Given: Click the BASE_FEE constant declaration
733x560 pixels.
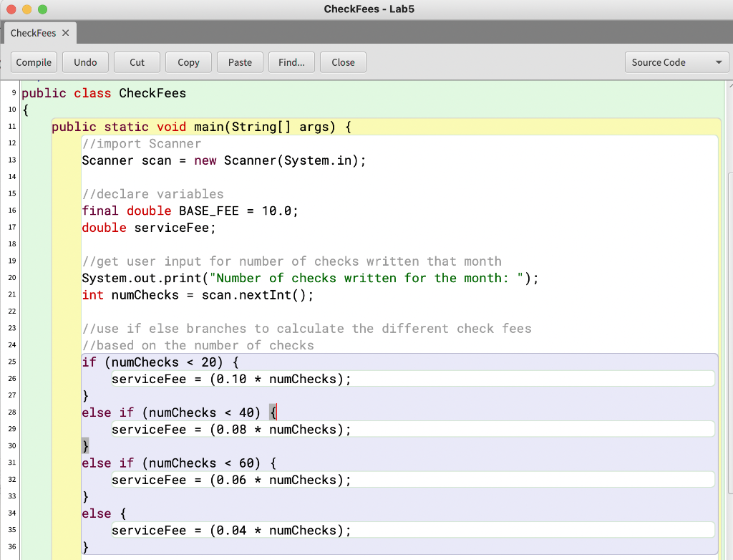Looking at the screenshot, I should point(190,211).
